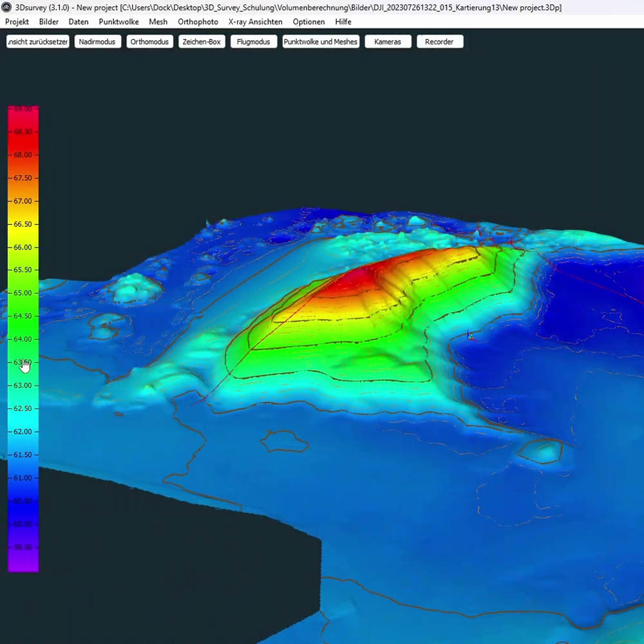The height and width of the screenshot is (644, 644).
Task: Open the Projekt menu
Action: pos(17,22)
